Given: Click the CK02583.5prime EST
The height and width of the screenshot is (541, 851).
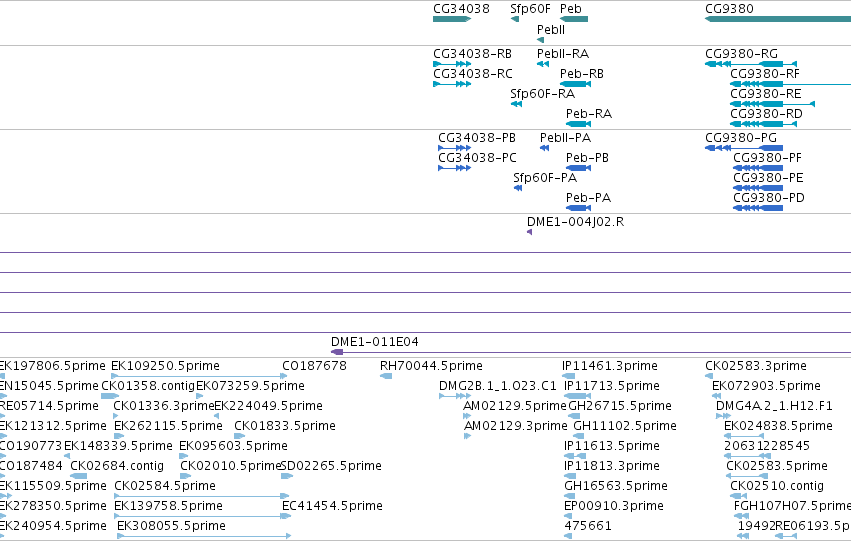Looking at the screenshot, I should pos(746,476).
